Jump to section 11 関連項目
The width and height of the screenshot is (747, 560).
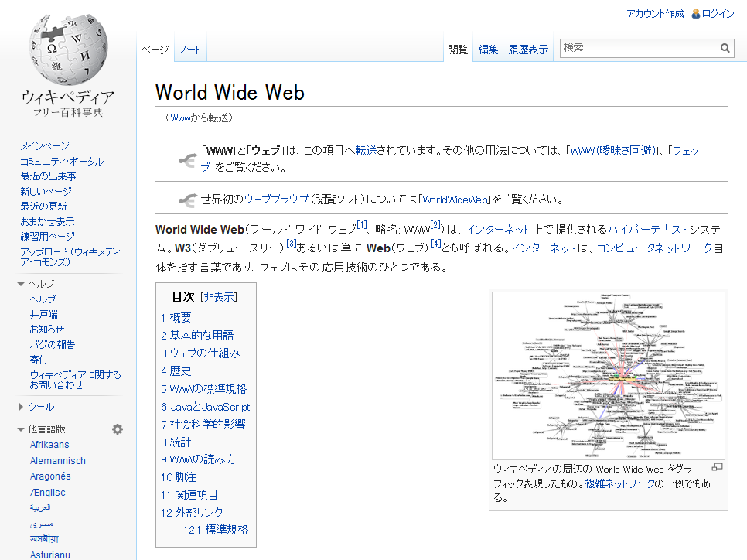click(189, 495)
